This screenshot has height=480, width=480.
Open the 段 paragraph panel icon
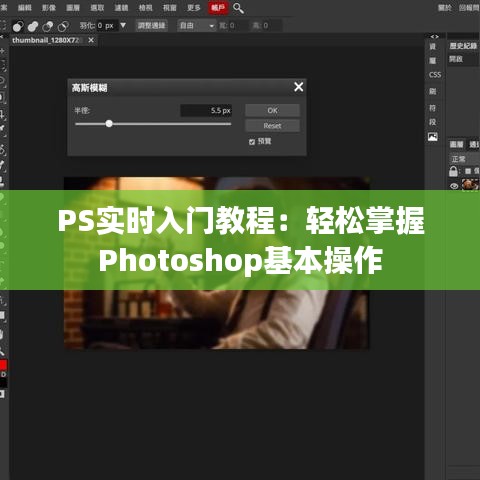coord(433,122)
